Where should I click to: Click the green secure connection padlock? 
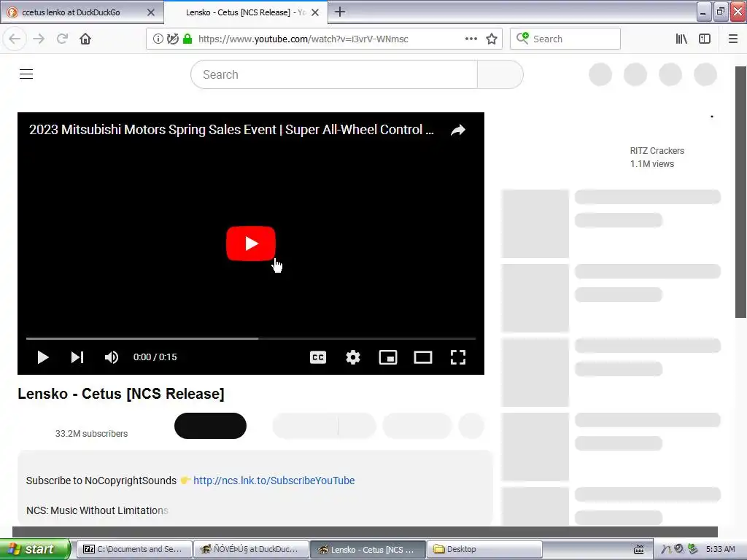[x=187, y=39]
